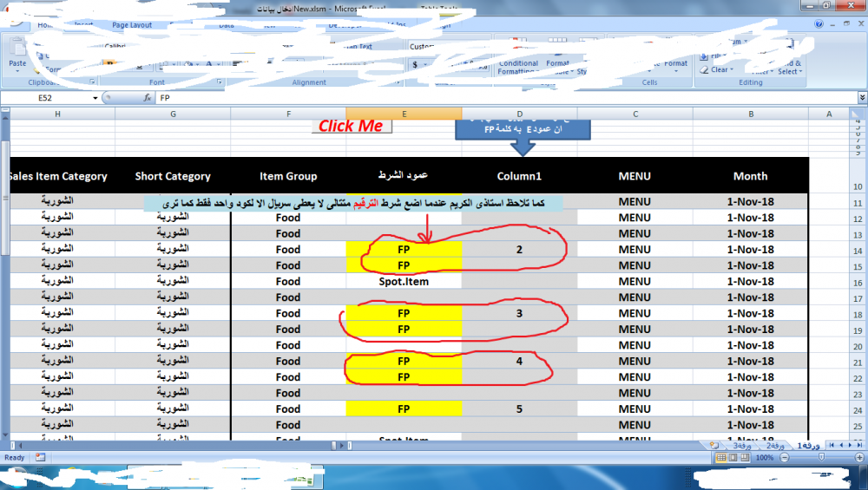Image resolution: width=868 pixels, height=490 pixels.
Task: Click the zoom slider handle
Action: coord(821,457)
